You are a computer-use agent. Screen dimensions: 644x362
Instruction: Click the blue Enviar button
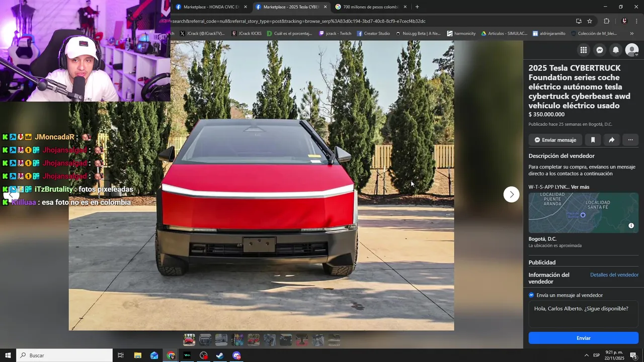584,338
